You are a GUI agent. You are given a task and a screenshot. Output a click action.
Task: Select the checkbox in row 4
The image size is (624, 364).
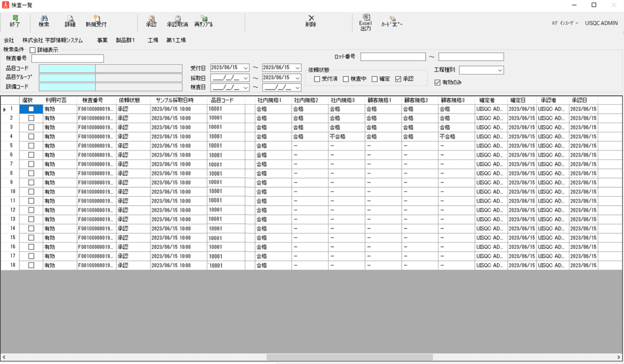[x=31, y=136]
